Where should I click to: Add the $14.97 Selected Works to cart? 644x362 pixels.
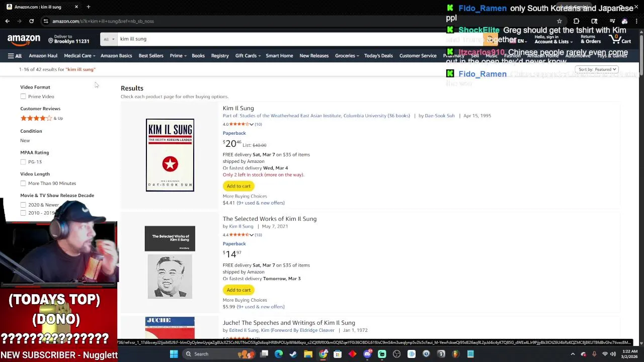[x=238, y=290]
